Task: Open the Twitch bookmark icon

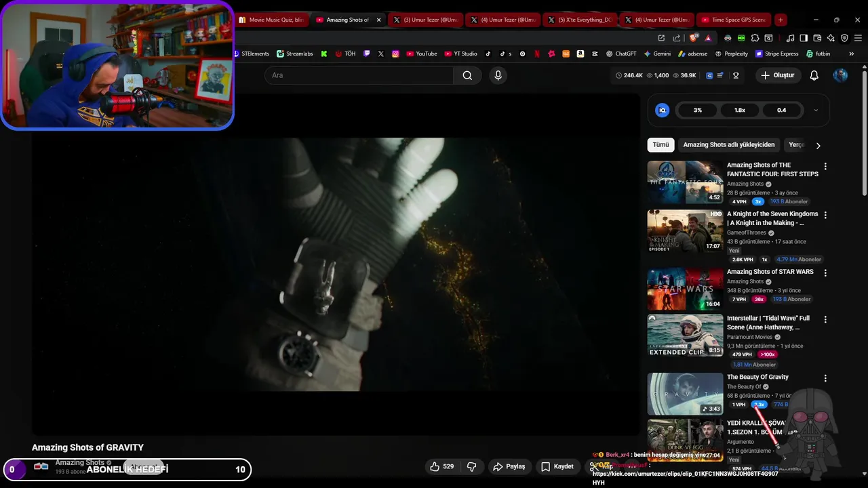Action: (367, 54)
